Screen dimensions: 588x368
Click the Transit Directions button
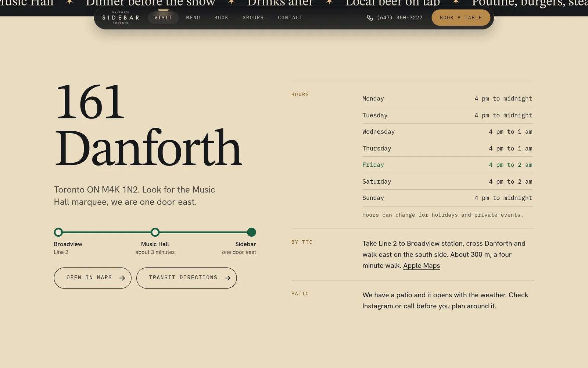pyautogui.click(x=187, y=278)
